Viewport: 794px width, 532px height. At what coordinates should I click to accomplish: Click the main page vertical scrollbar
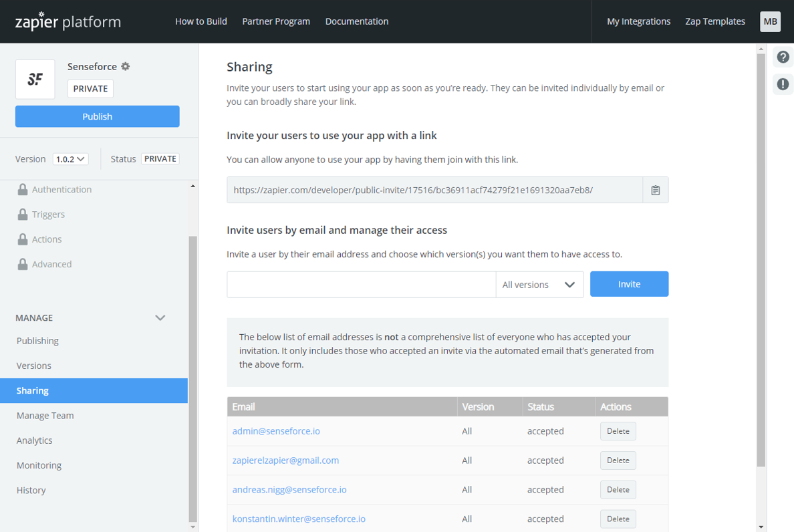coord(761,260)
